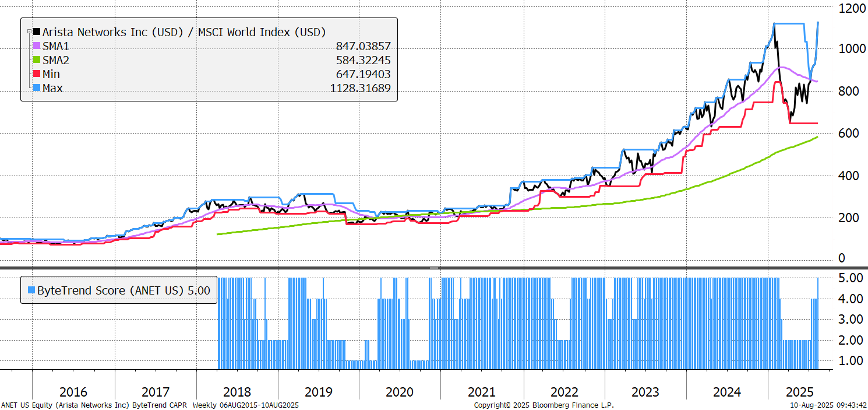Select the Max legend entry
Screen dimensions: 868x410
click(x=52, y=89)
